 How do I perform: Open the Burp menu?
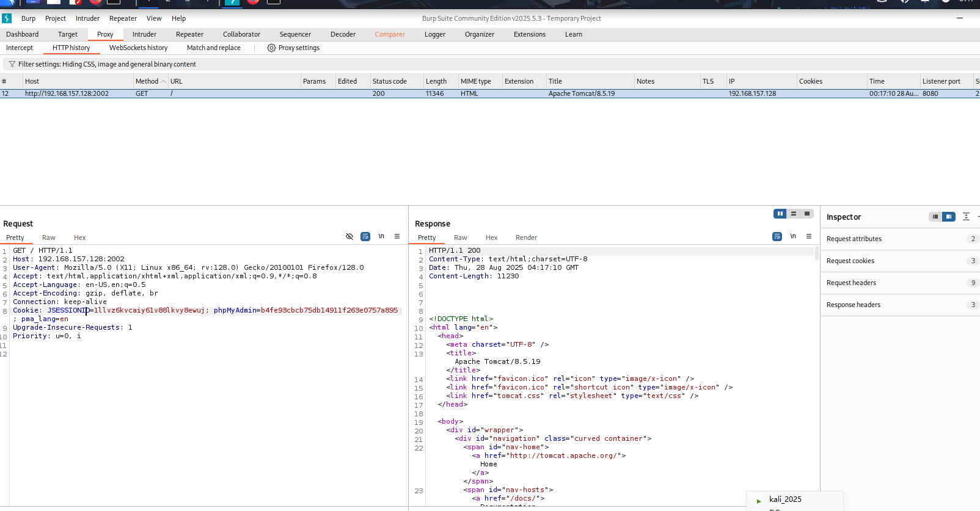[28, 18]
